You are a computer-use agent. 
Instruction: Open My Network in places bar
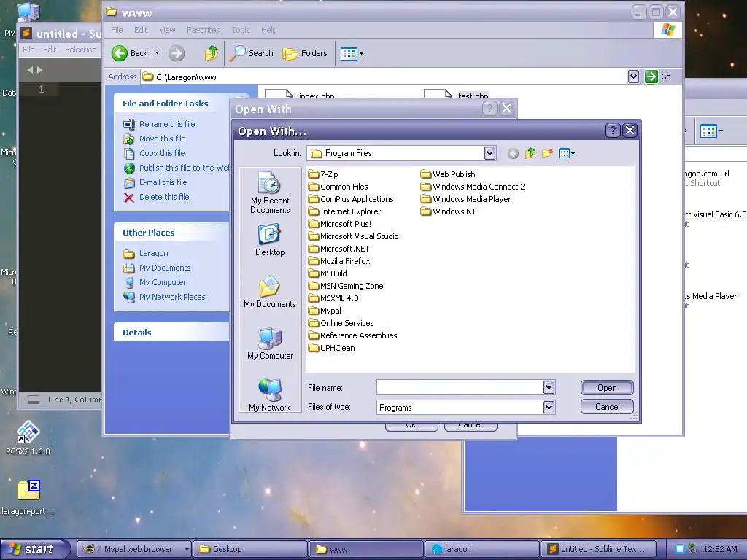click(270, 394)
